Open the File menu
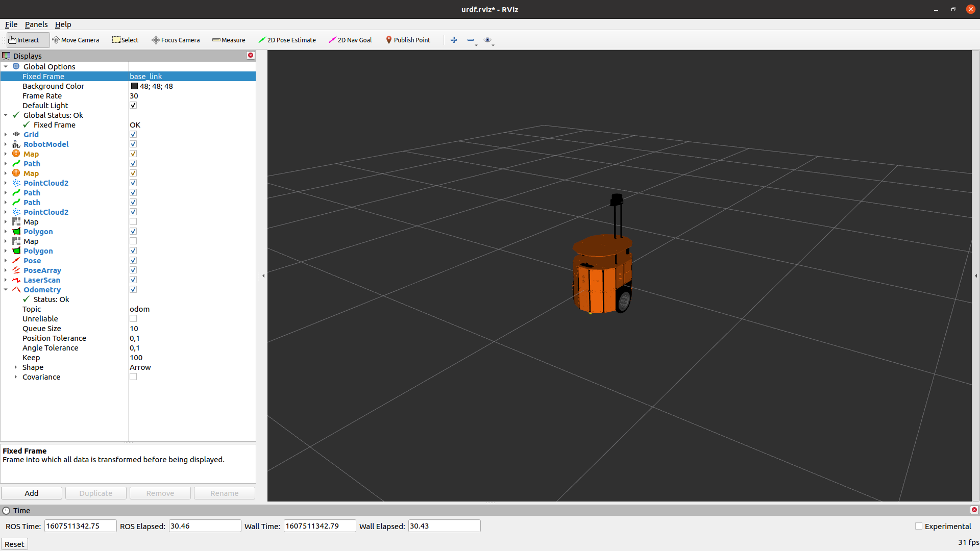This screenshot has width=980, height=551. pos(11,24)
